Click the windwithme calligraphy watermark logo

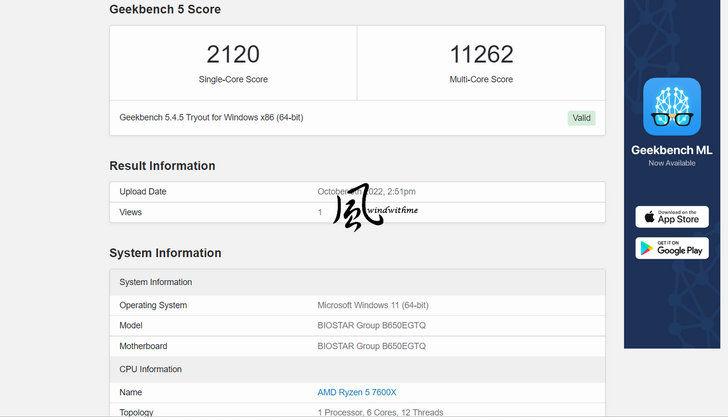pyautogui.click(x=362, y=208)
